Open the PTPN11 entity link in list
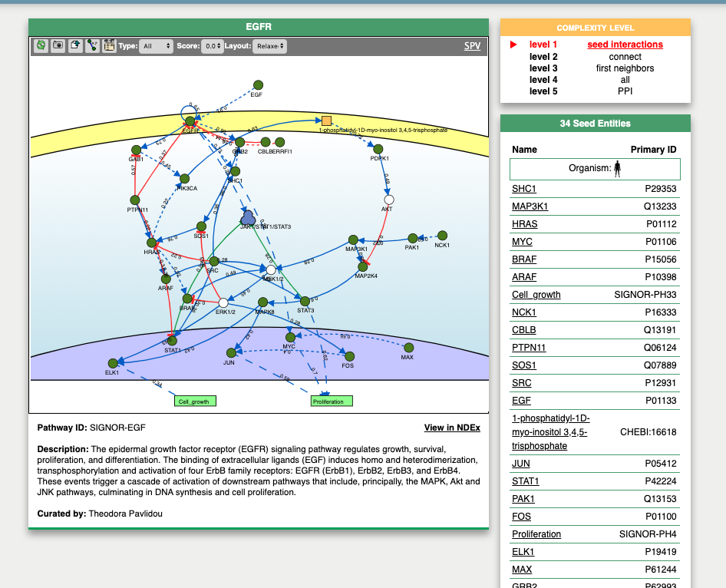Screen dimensions: 726x588 (x=529, y=347)
